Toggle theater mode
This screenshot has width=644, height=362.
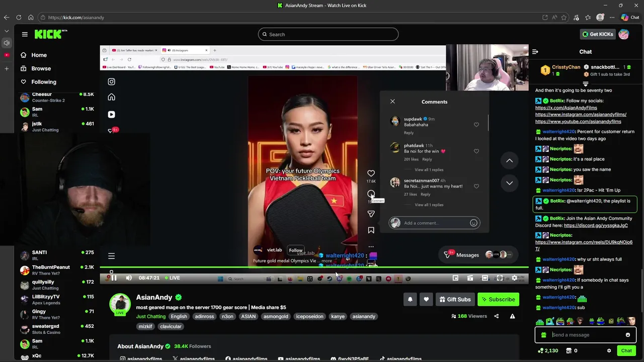(485, 278)
